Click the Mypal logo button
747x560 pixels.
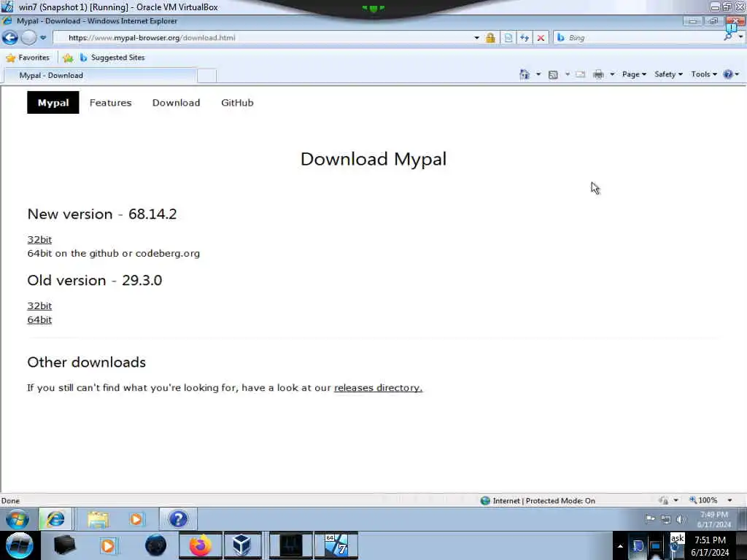[53, 102]
